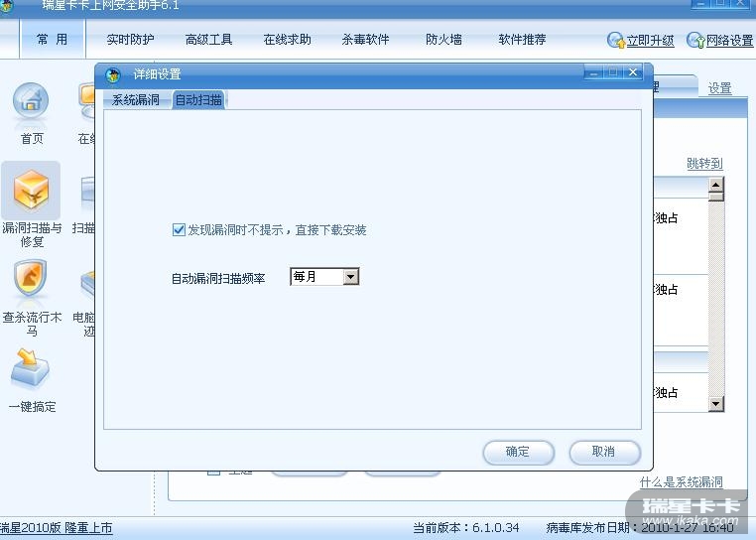
Task: Open the 常用 main tab
Action: pos(52,39)
